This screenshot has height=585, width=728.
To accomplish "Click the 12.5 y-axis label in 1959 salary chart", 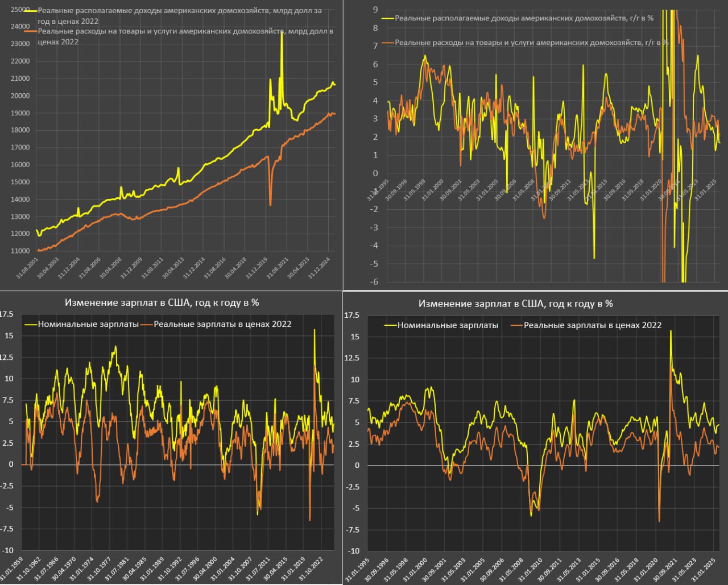I will (x=7, y=357).
